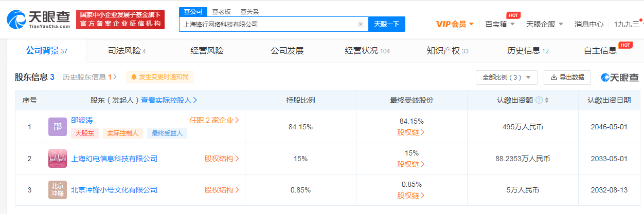Open the VIP会员 dropdown
Image resolution: width=644 pixels, height=214 pixels.
tap(455, 24)
